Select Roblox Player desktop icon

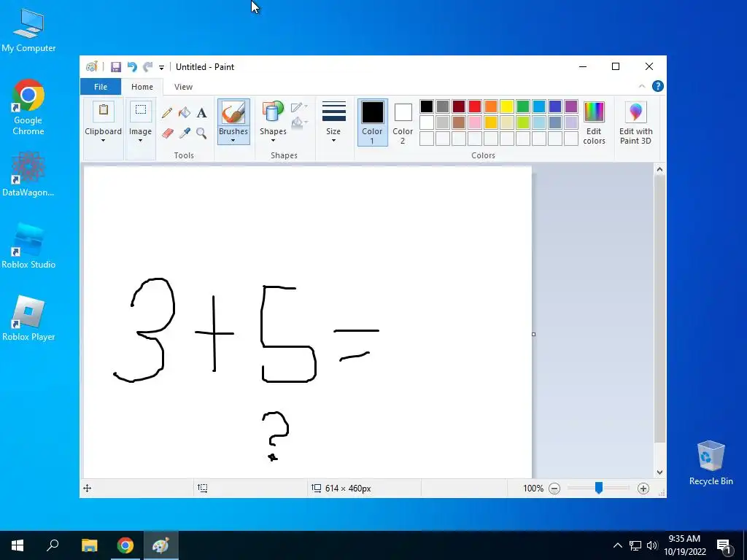point(28,319)
